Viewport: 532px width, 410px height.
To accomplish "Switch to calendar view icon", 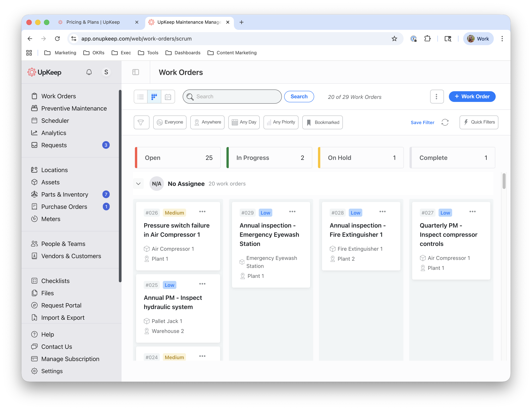I will [168, 97].
